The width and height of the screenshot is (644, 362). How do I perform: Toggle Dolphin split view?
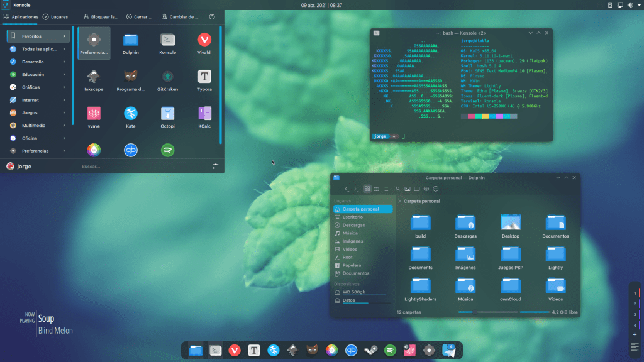point(417,189)
